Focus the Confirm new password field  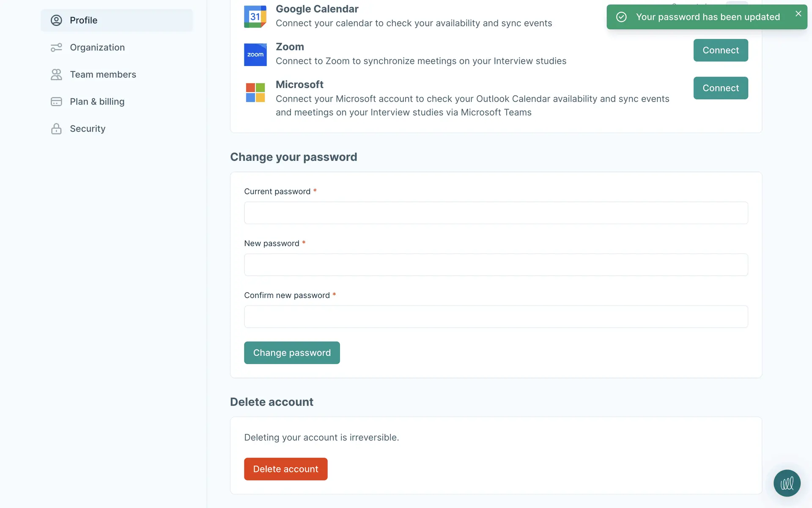point(496,317)
